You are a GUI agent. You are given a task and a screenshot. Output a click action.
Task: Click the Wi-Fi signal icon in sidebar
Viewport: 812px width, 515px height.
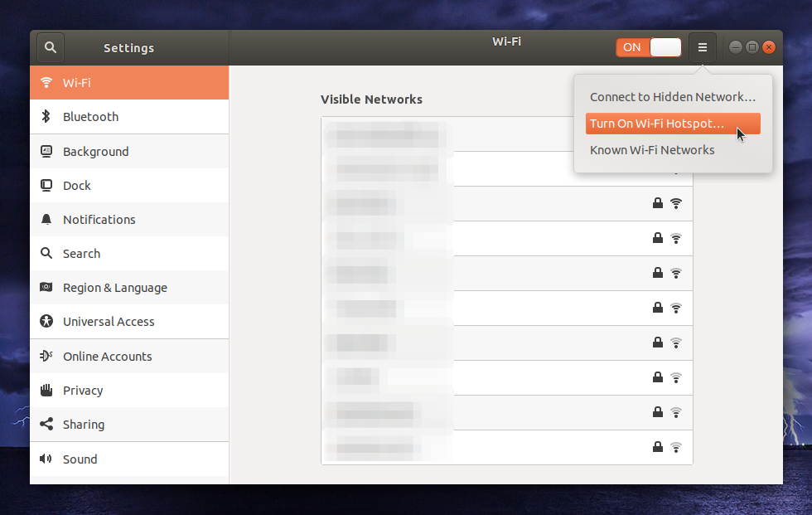46,82
